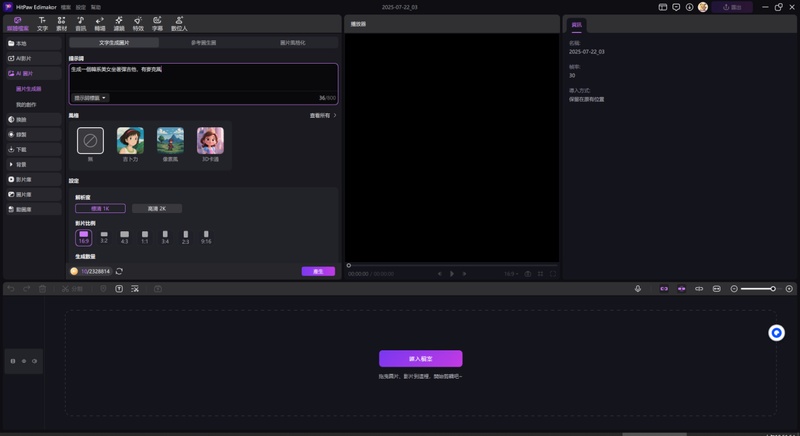Choose the 3:4 aspect ratio
Screen dimensions: 800x436
coord(165,238)
